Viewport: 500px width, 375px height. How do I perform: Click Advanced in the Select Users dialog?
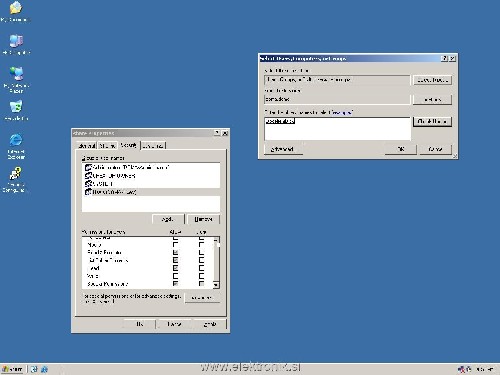tap(283, 149)
